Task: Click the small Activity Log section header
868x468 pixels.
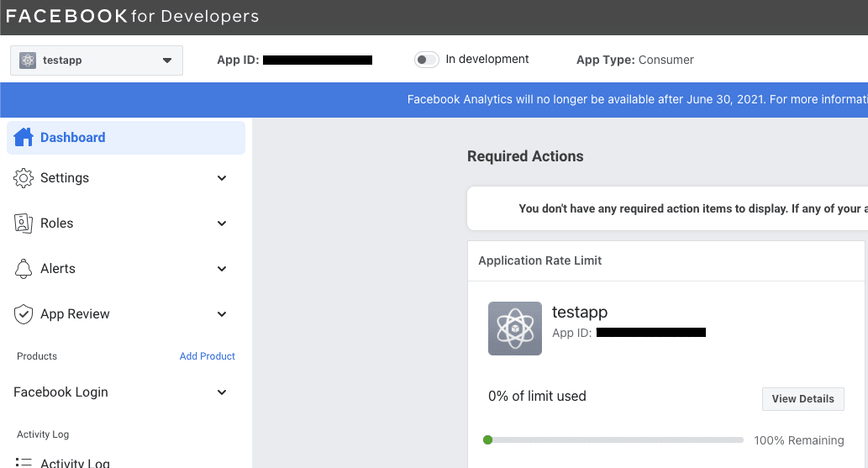Action: pos(43,434)
